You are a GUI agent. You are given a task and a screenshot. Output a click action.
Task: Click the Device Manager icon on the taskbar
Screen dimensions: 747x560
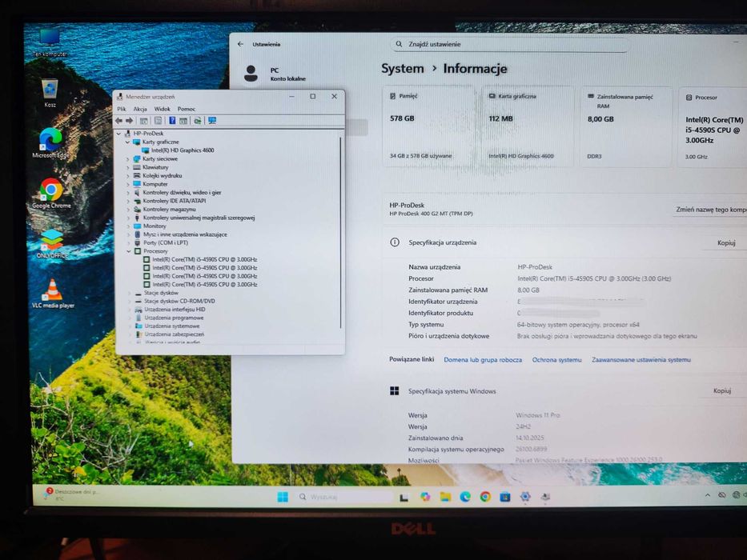click(x=545, y=497)
